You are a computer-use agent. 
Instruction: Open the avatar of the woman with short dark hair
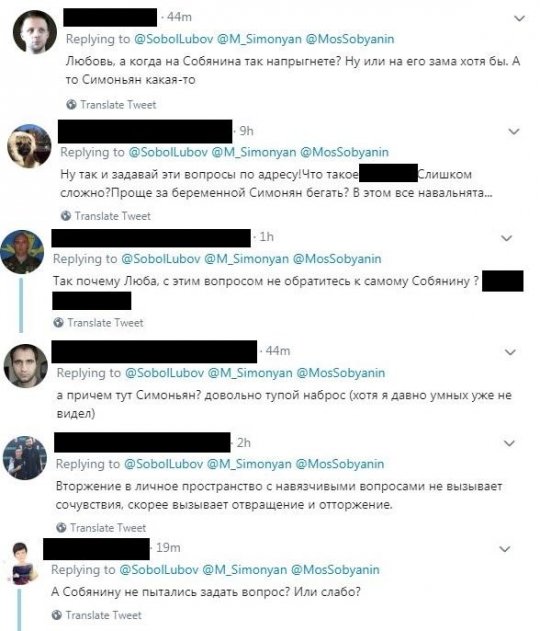point(21,563)
